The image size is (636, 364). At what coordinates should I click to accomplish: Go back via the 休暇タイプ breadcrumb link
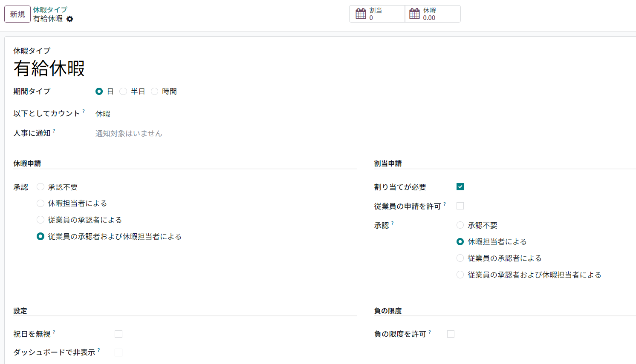coord(50,9)
